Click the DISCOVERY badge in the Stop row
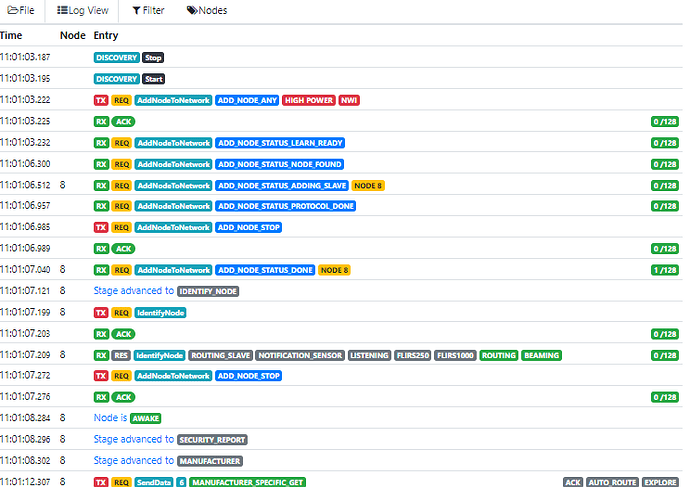The height and width of the screenshot is (487, 690). point(117,58)
